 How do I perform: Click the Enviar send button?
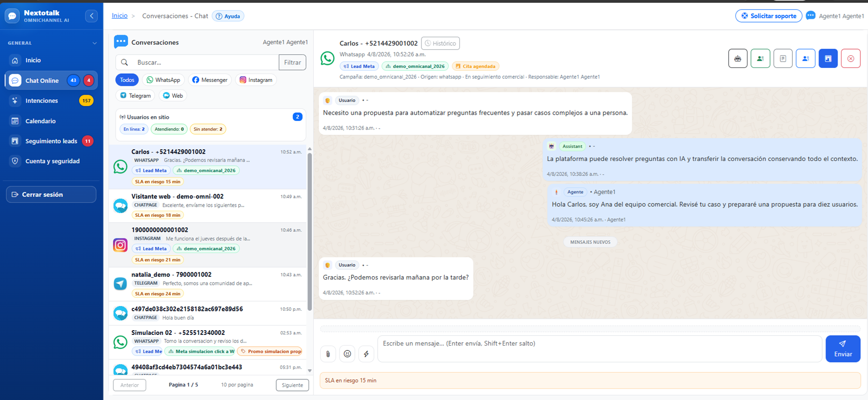pos(843,348)
